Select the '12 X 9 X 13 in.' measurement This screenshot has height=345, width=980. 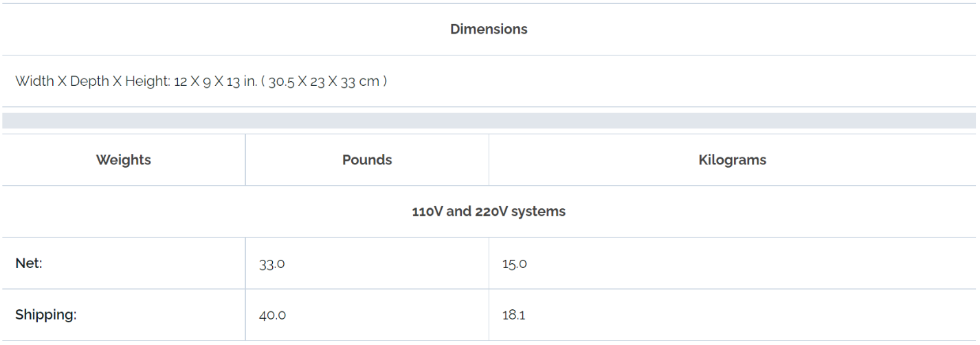(216, 81)
